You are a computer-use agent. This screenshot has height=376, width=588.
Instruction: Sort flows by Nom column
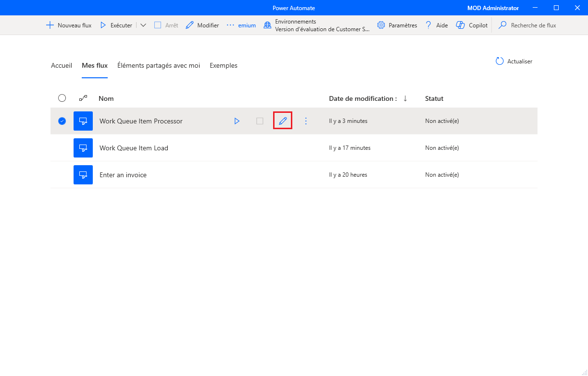(106, 98)
